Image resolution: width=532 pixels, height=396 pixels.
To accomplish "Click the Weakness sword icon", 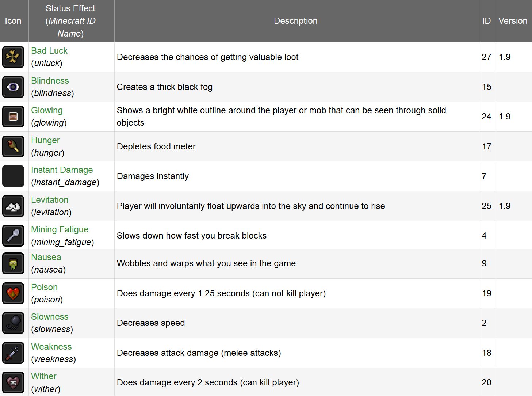I will [13, 353].
